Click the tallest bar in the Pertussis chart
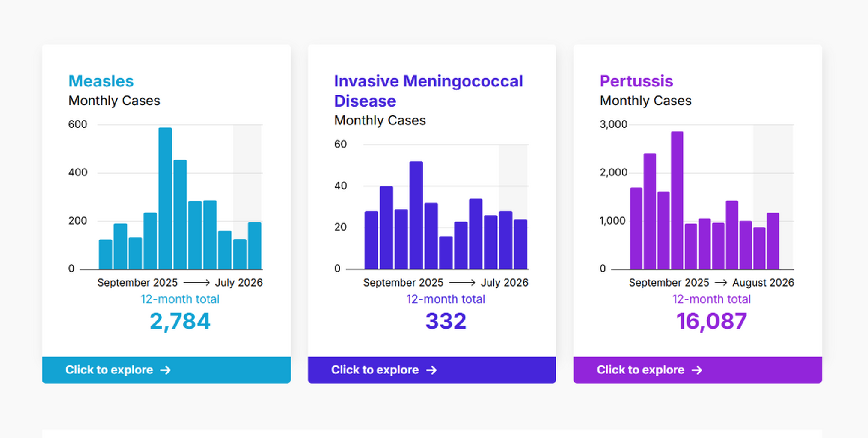This screenshot has width=868, height=438. (677, 201)
